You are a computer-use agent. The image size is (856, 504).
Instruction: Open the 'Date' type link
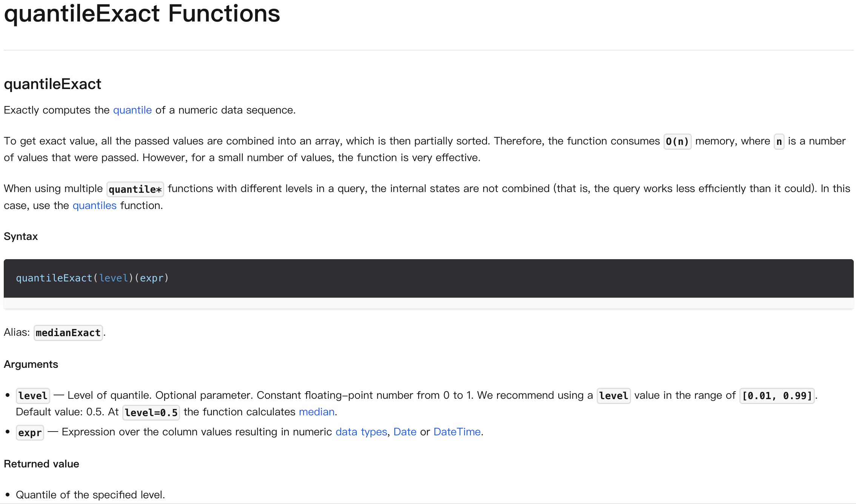pos(405,432)
